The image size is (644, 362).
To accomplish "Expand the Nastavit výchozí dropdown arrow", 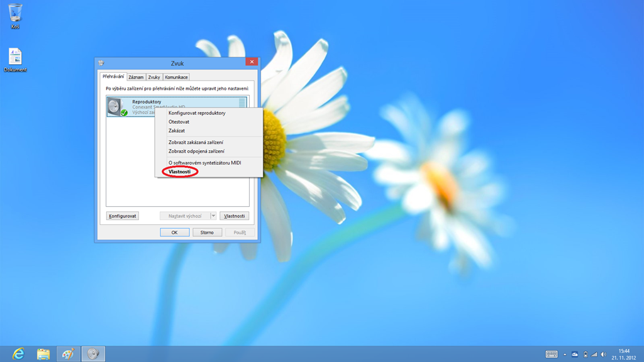I will (213, 216).
